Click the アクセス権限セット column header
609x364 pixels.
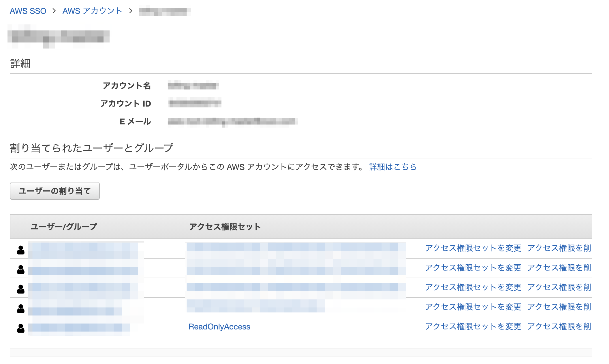[x=225, y=227]
